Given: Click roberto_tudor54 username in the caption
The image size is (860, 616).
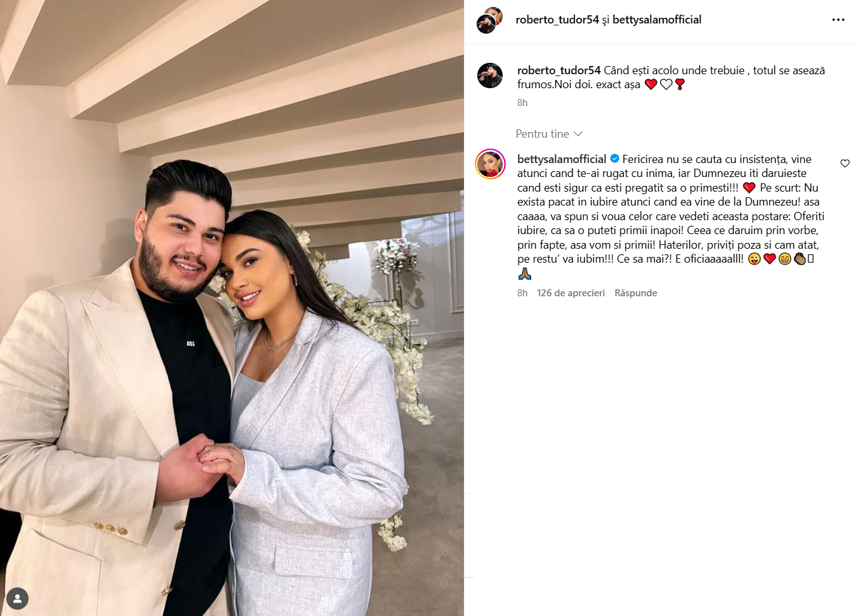Looking at the screenshot, I should 559,70.
